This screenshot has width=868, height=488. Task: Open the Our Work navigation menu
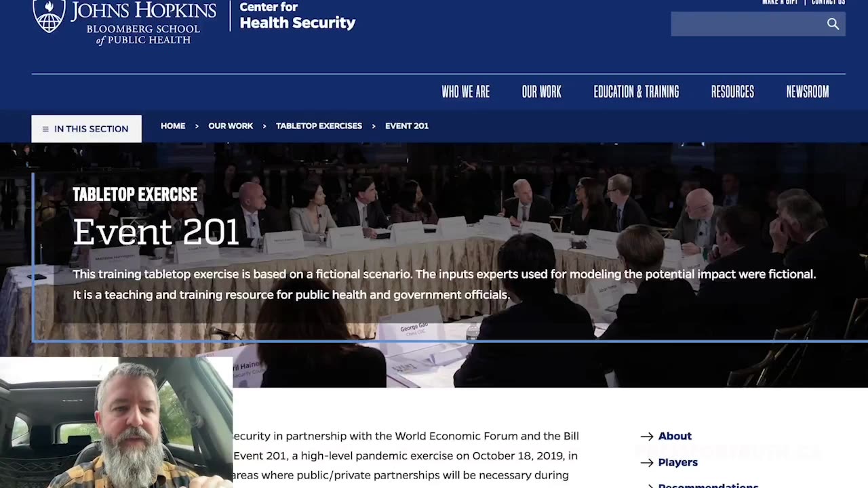[541, 91]
